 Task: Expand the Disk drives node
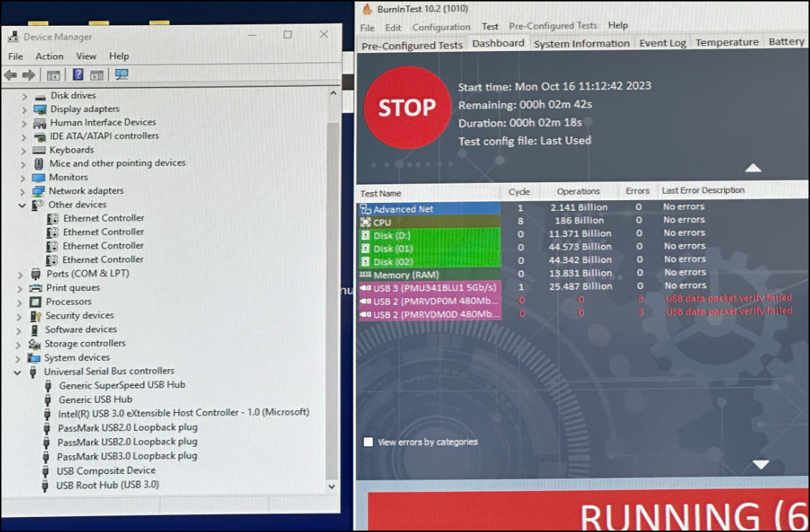click(x=24, y=96)
